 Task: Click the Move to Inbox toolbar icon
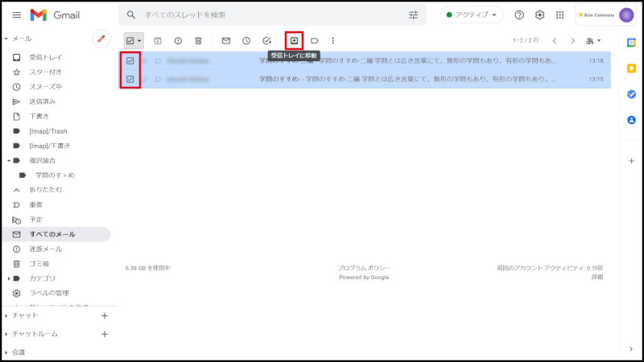click(295, 40)
